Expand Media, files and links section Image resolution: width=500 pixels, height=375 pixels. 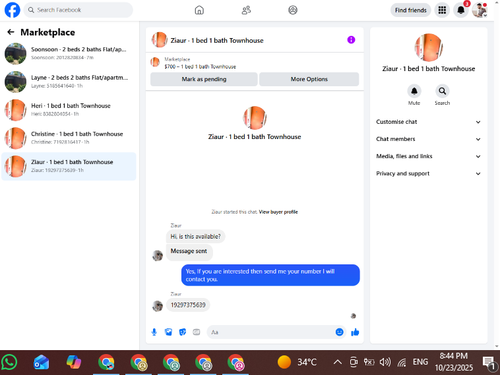click(428, 156)
